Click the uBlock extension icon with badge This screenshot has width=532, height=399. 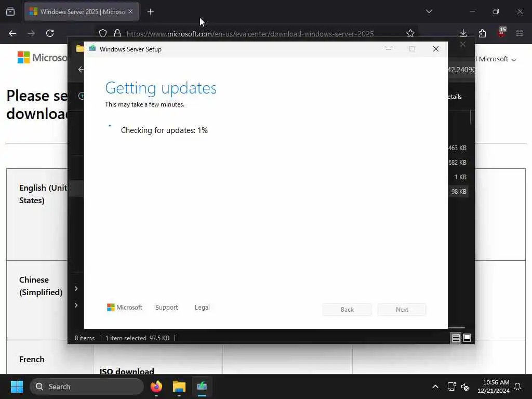[x=501, y=33]
